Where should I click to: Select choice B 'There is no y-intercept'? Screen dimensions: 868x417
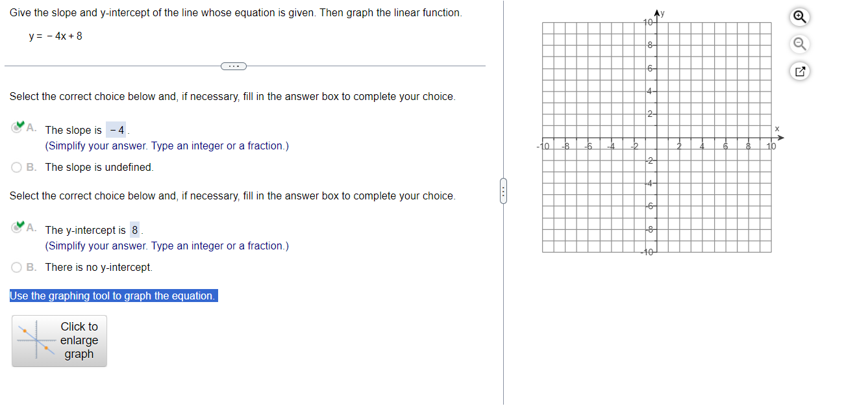coord(15,267)
